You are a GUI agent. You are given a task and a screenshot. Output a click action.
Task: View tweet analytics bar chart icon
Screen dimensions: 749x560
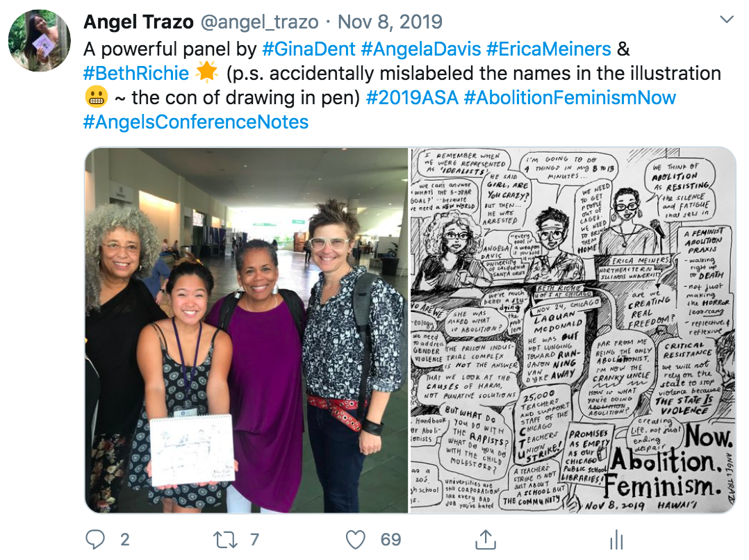[617, 539]
